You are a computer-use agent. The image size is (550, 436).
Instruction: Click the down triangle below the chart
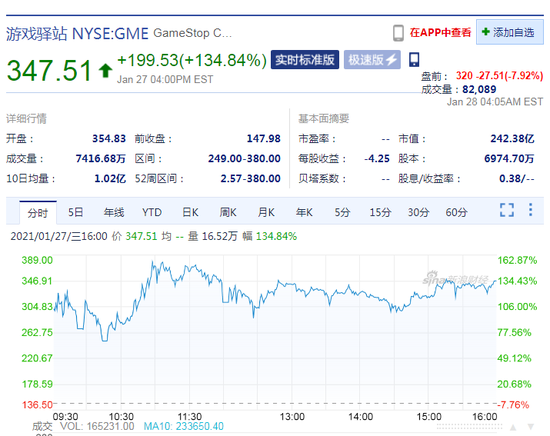[531, 427]
